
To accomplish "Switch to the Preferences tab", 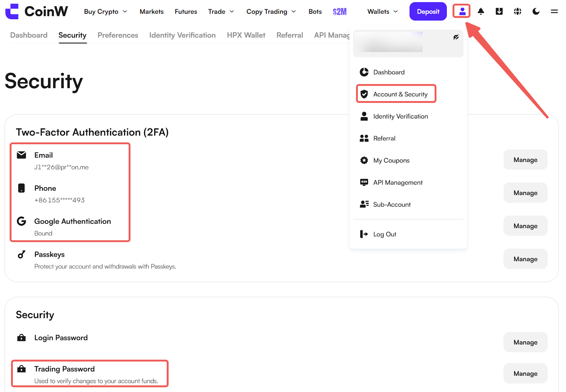I will 118,35.
